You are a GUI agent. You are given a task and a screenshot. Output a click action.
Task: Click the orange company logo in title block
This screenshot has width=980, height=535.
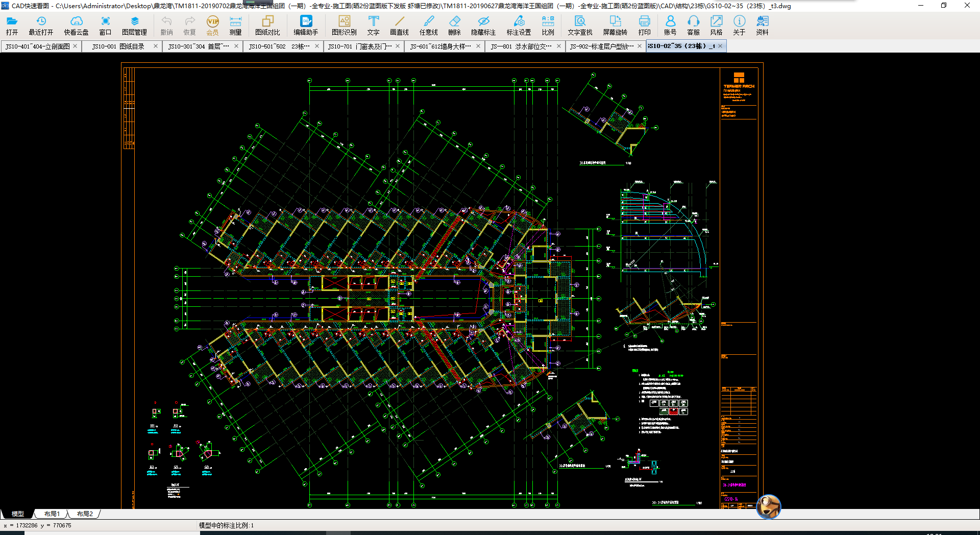tap(739, 78)
